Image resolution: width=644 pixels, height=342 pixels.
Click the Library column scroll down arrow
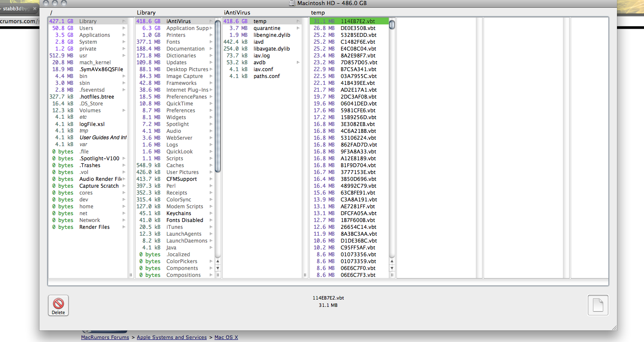tap(218, 268)
